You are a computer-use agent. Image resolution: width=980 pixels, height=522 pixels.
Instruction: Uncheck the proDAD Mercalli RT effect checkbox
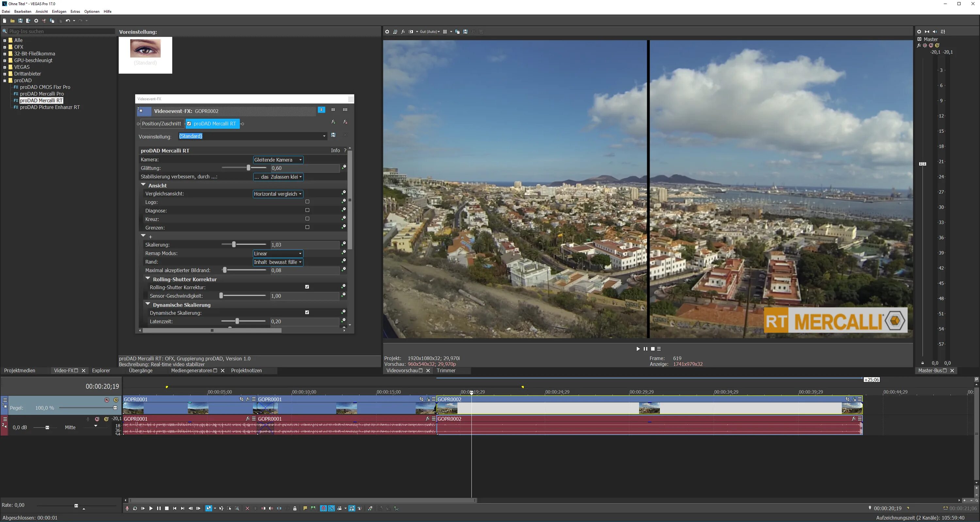pos(189,124)
